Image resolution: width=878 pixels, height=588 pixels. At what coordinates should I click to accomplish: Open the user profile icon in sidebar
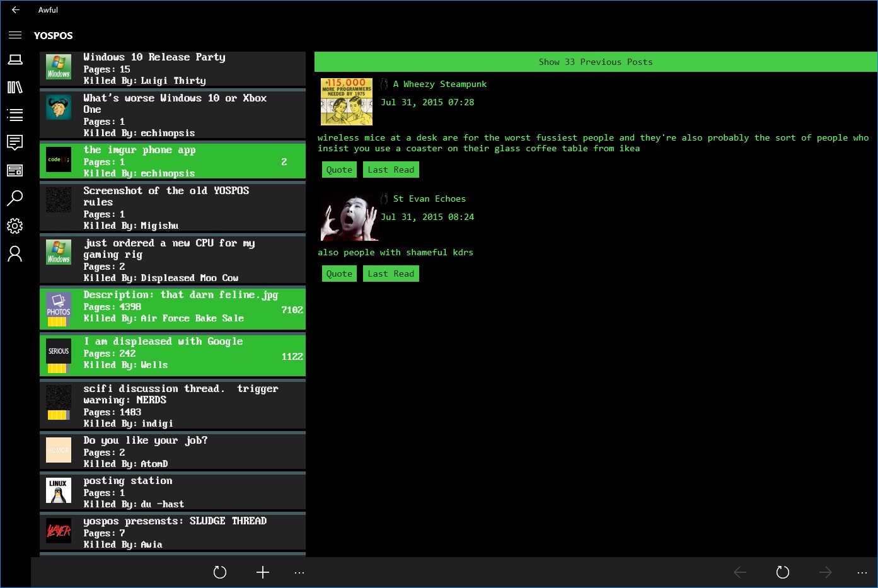15,253
